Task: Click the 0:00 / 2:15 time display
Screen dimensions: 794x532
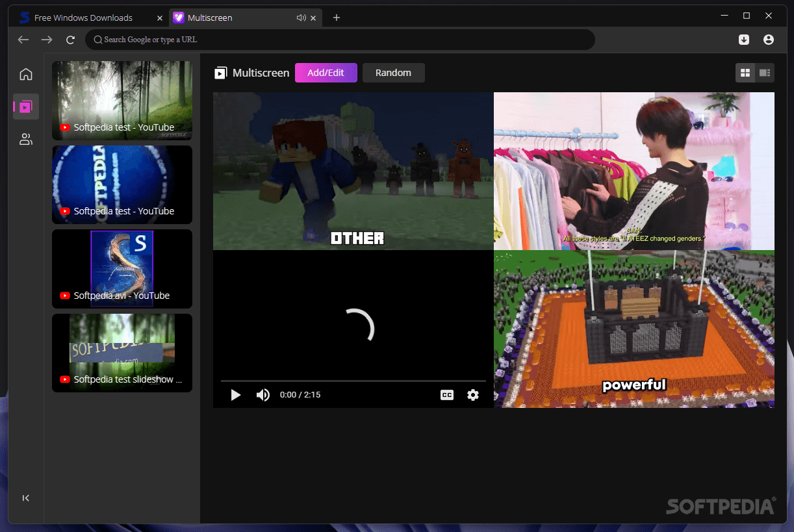Action: tap(300, 395)
